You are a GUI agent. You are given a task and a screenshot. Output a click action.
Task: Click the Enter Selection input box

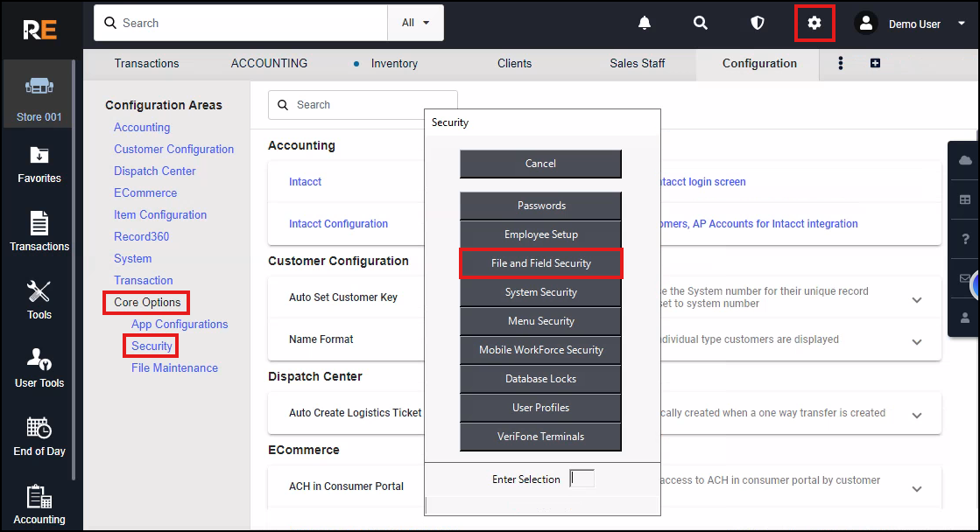[582, 479]
